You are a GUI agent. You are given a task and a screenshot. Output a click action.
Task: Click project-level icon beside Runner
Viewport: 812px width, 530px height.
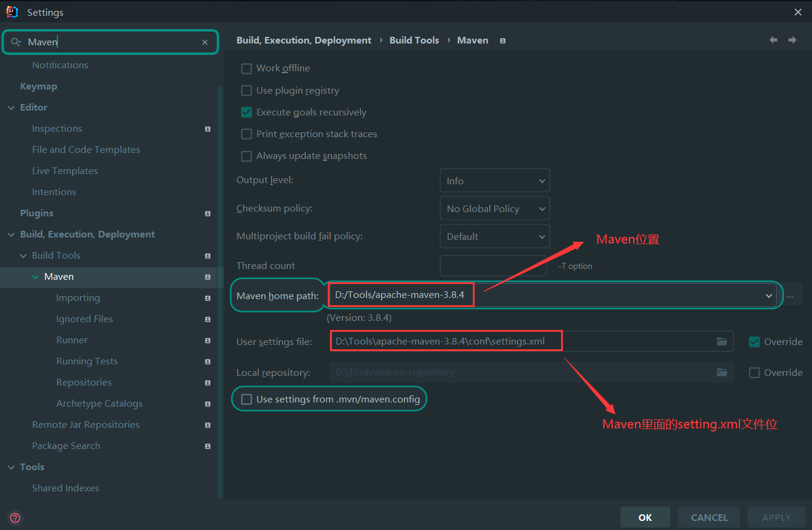coord(207,340)
